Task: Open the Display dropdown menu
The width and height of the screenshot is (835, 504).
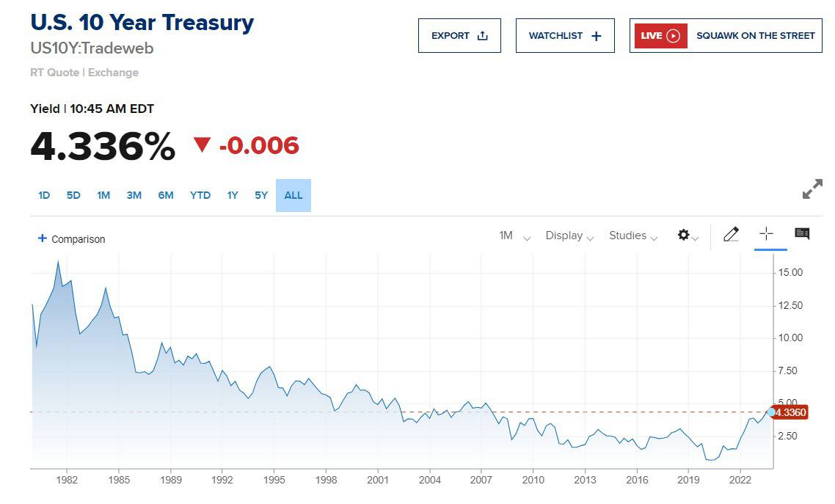Action: (569, 235)
